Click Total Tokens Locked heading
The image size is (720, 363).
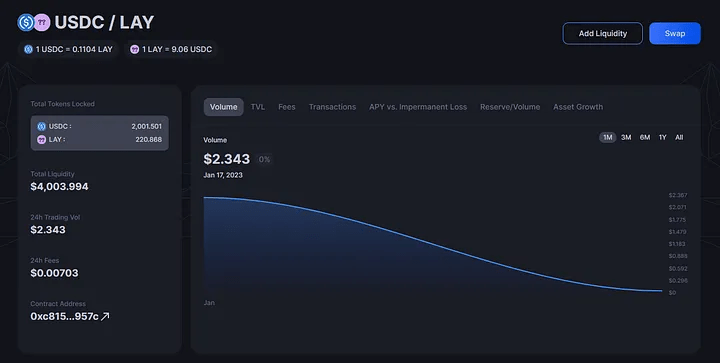pyautogui.click(x=62, y=104)
